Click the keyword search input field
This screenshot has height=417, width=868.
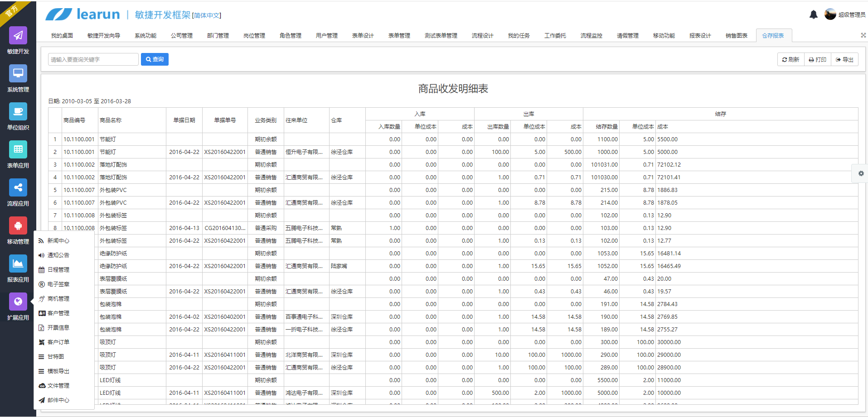click(92, 59)
